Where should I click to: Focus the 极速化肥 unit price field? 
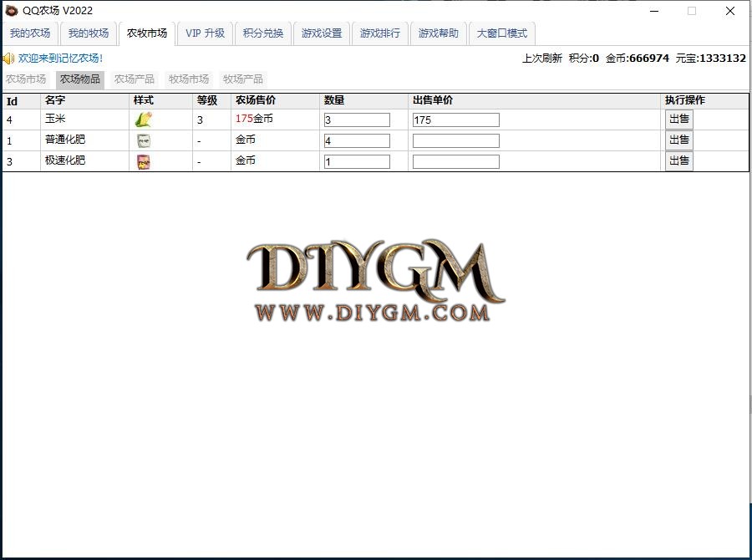tap(455, 161)
